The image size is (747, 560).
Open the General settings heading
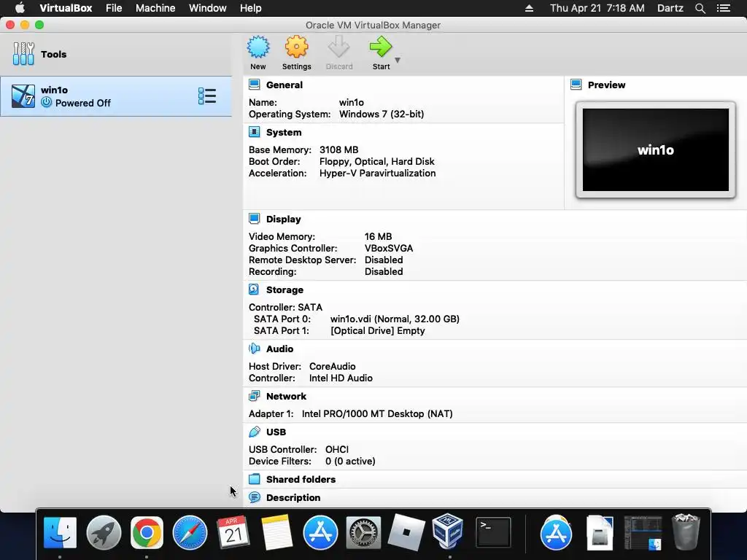284,85
